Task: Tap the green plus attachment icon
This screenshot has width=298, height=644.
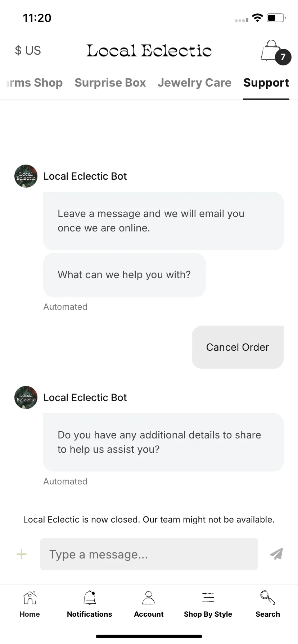Action: (22, 554)
